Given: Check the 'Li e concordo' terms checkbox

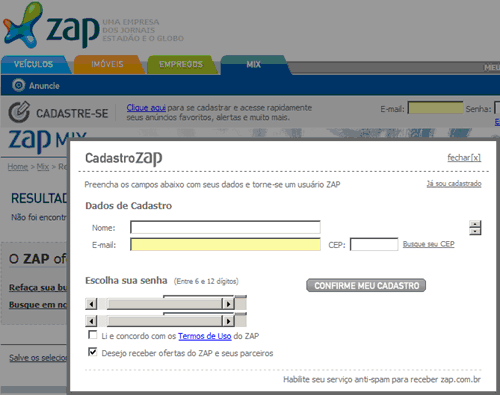Looking at the screenshot, I should tap(93, 335).
